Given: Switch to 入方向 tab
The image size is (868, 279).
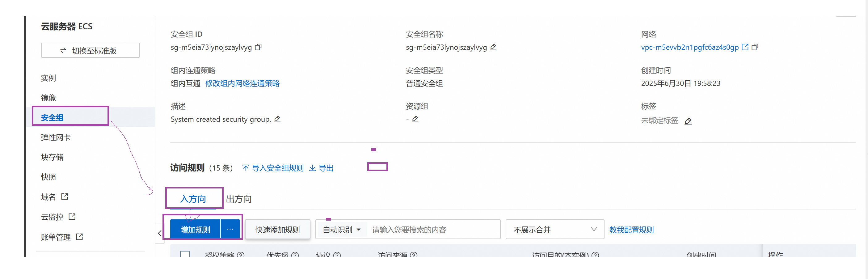Looking at the screenshot, I should pyautogui.click(x=193, y=199).
